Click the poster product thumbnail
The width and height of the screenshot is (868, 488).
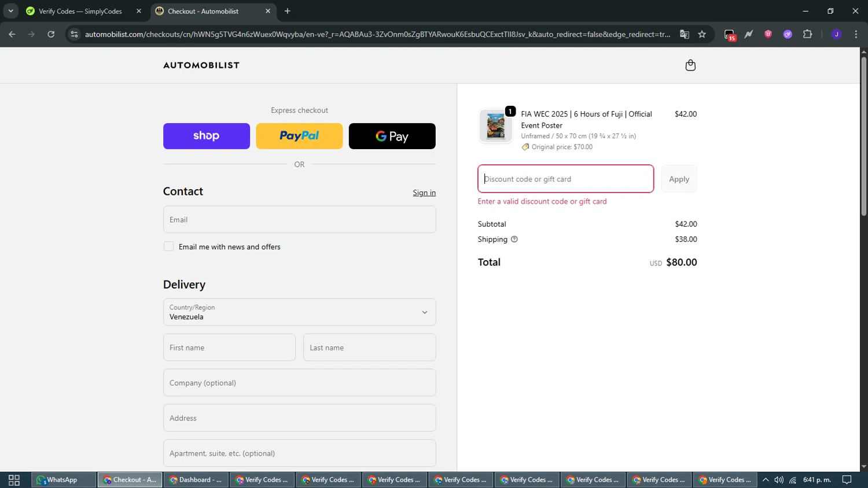(495, 125)
